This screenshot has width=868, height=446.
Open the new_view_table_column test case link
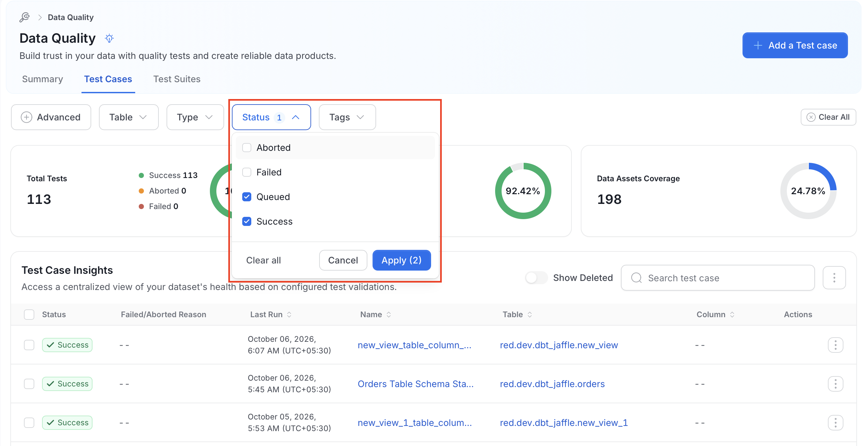(x=415, y=345)
